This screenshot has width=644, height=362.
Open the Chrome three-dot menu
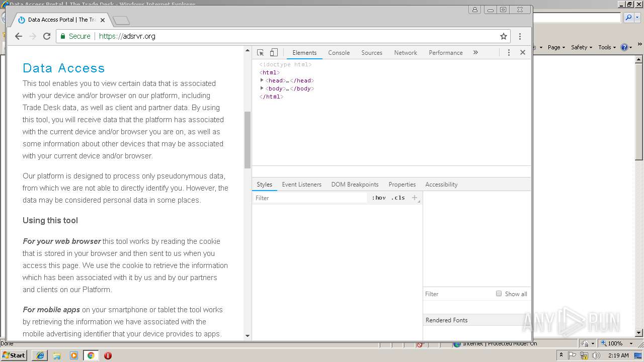(520, 36)
